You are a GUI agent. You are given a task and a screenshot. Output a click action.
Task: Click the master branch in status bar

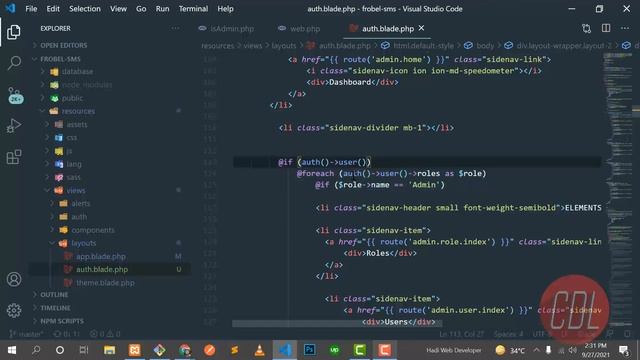click(26, 334)
